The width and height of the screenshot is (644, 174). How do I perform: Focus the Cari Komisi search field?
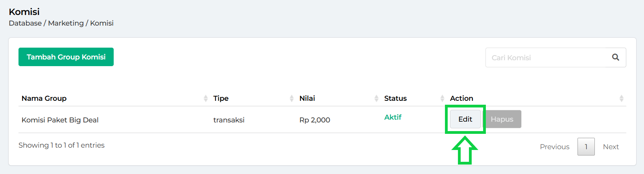547,58
